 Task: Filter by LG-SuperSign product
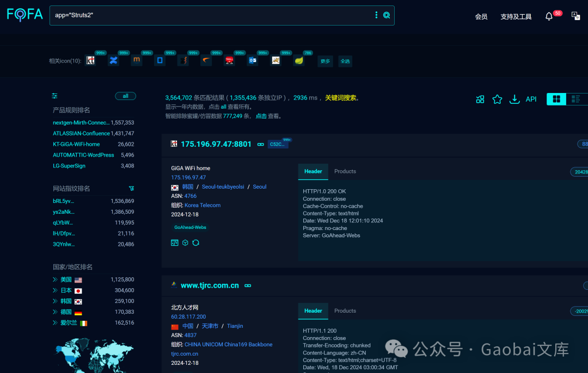pos(69,166)
